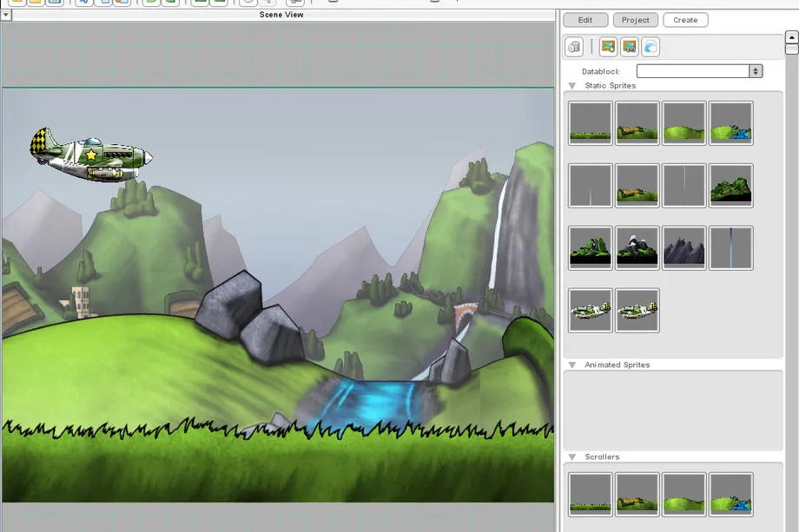The height and width of the screenshot is (532, 799).
Task: Open the Scene View corner dropdown arrow
Action: point(6,15)
